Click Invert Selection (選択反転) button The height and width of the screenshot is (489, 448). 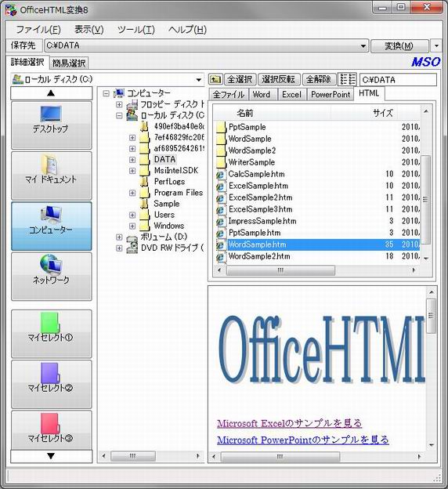(278, 79)
